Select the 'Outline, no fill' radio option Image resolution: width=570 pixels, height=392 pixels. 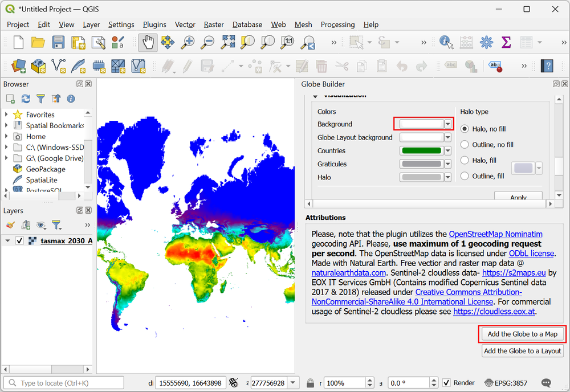tap(465, 144)
